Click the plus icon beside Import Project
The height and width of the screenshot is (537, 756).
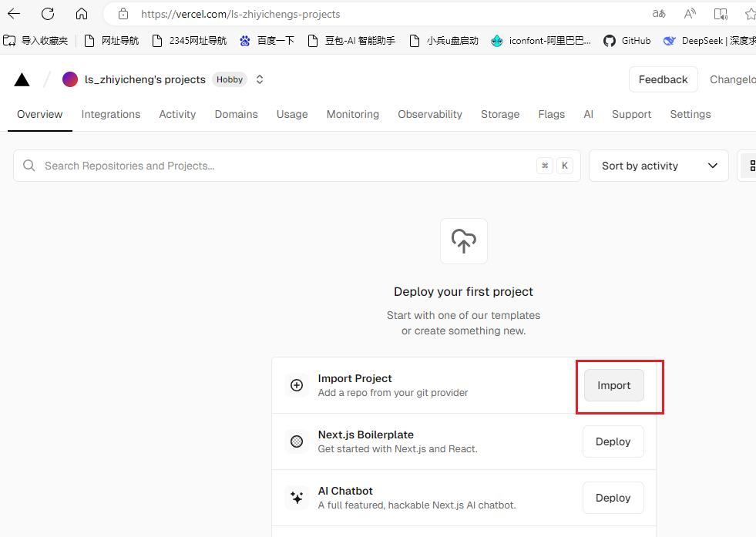297,385
